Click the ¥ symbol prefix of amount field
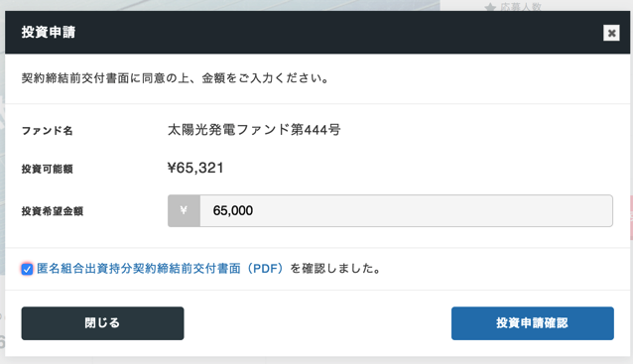 184,210
